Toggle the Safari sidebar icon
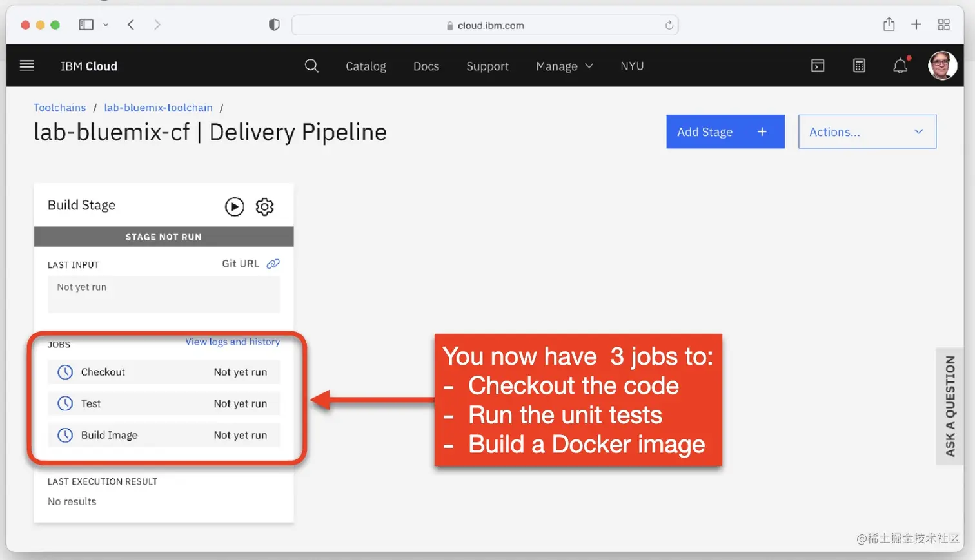Viewport: 975px width, 560px height. 86,24
